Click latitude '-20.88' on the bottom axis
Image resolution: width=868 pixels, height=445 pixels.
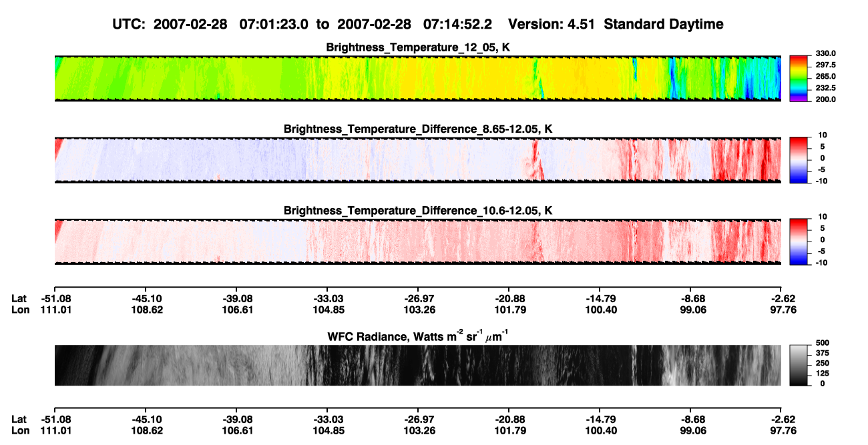point(509,419)
